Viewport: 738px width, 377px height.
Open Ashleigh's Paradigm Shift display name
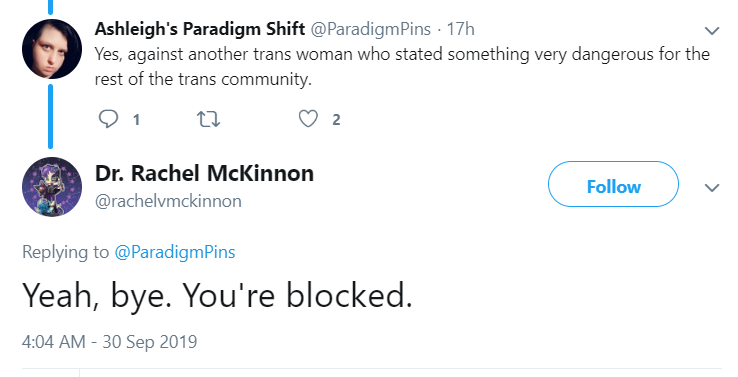(x=200, y=29)
